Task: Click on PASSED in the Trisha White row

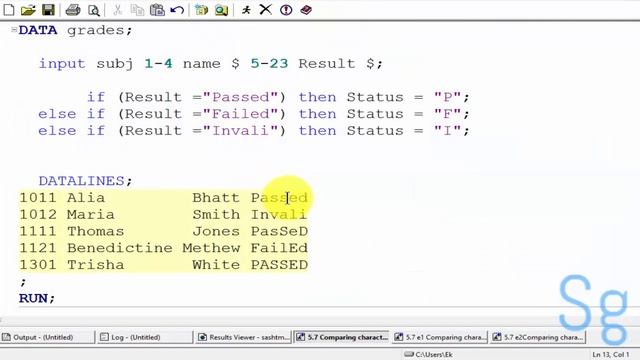Action: pos(280,265)
